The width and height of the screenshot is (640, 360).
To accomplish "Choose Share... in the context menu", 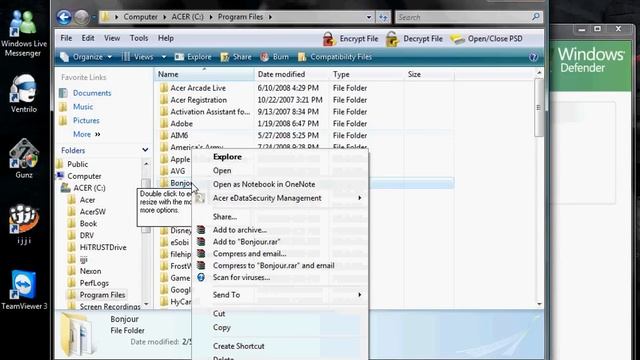I will click(x=224, y=217).
